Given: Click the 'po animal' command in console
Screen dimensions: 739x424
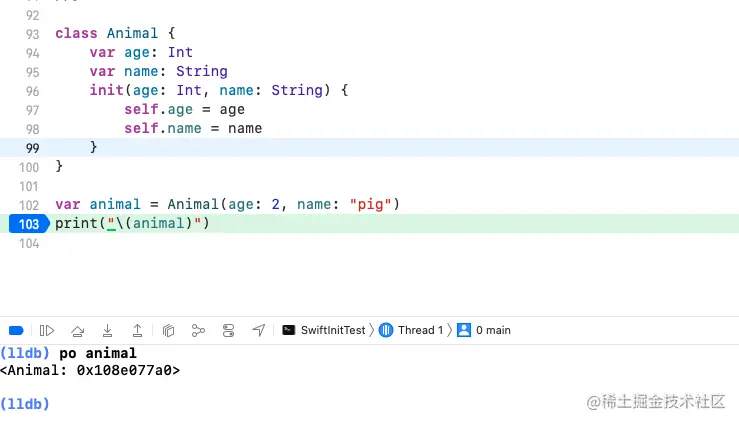Looking at the screenshot, I should point(98,353).
